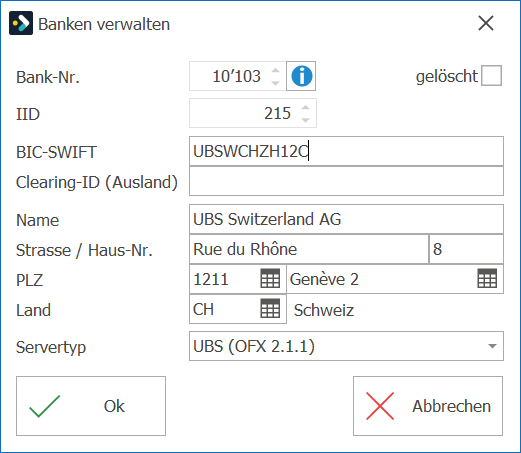Increase Bank-Nr. with the up arrow

[275, 71]
